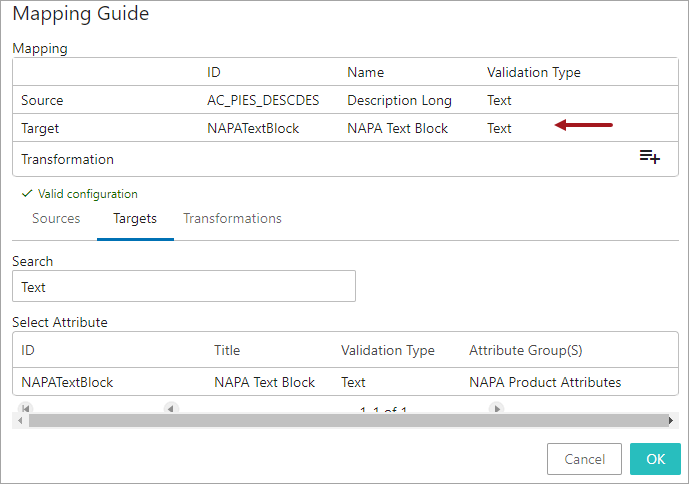The height and width of the screenshot is (484, 689).
Task: Select the NAPATextBlock attribute row ID
Action: coord(67,382)
